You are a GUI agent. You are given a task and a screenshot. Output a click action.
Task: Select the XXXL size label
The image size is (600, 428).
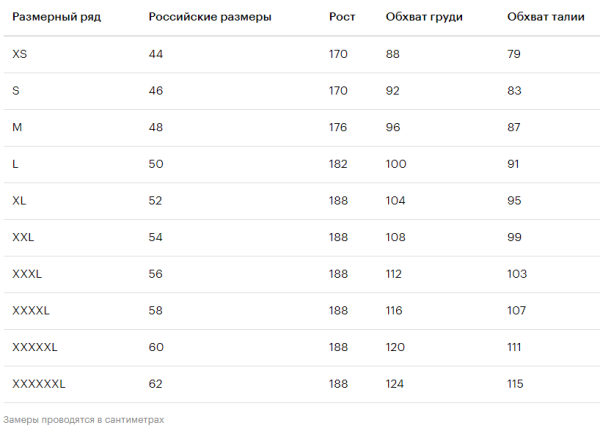click(27, 274)
